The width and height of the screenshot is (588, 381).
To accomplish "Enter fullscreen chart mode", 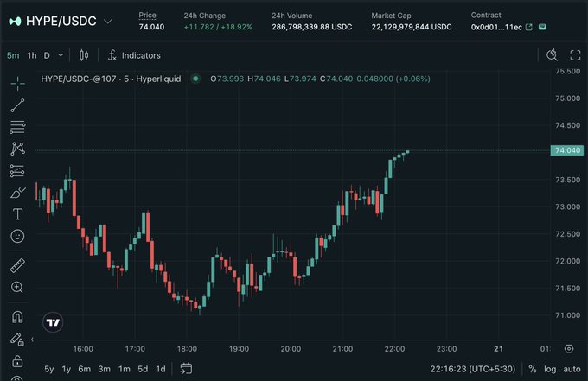I will click(575, 55).
